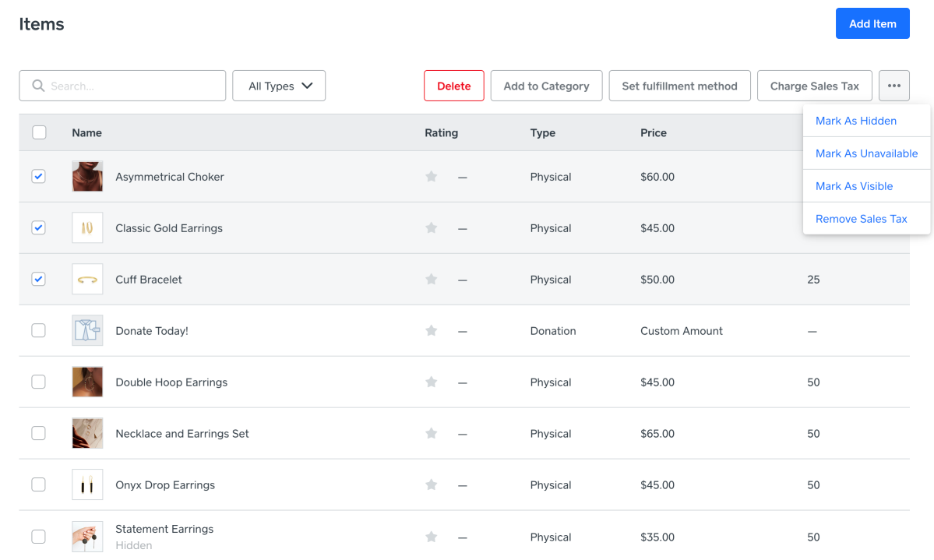934x560 pixels.
Task: Click the Double Hoop Earrings rating star
Action: [x=432, y=382]
